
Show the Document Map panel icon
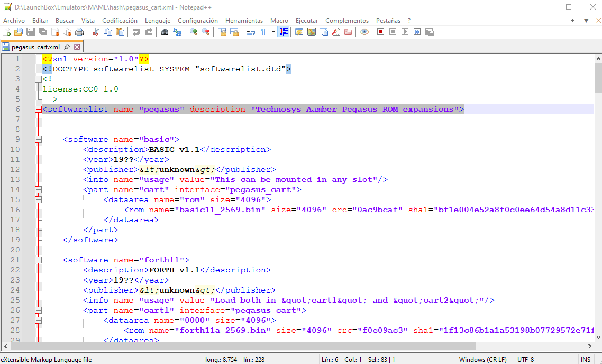(x=312, y=32)
